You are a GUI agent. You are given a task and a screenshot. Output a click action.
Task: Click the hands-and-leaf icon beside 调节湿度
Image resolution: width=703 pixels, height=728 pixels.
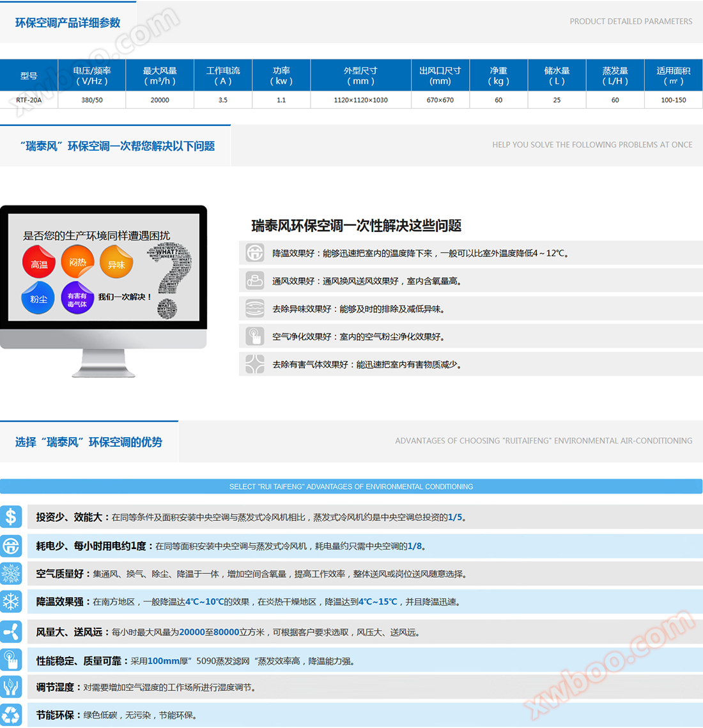pos(12,687)
